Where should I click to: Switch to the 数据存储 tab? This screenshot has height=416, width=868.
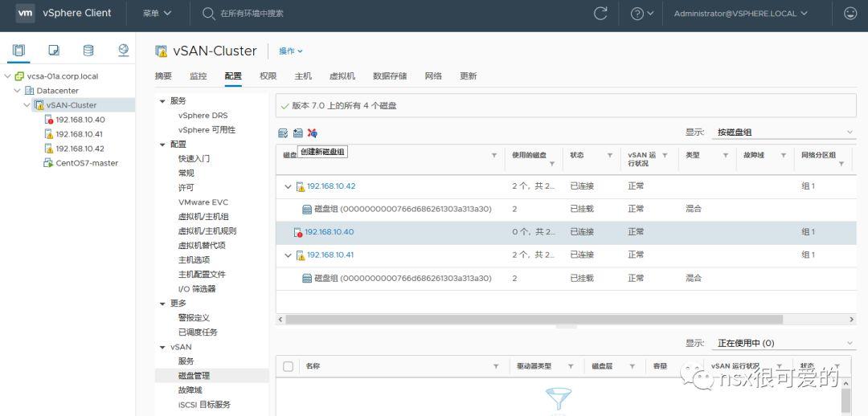[x=390, y=76]
